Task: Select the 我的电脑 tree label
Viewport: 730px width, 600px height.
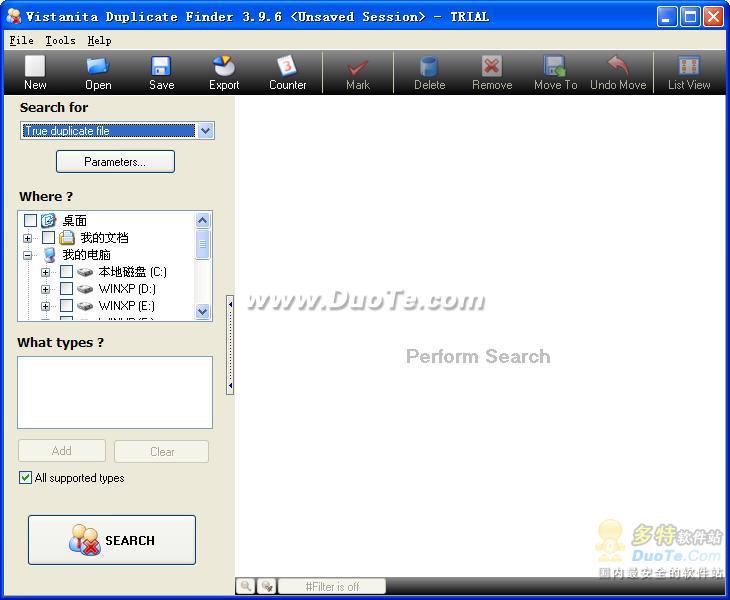Action: 87,255
